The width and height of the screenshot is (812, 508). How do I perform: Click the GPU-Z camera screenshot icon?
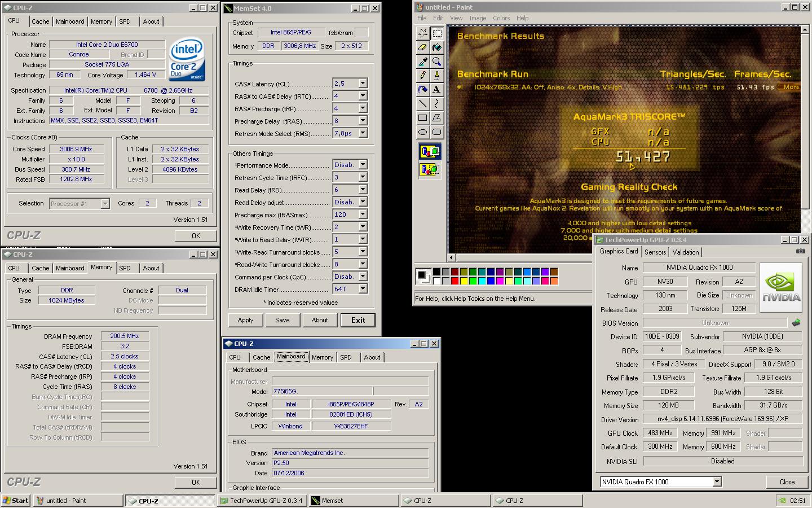click(800, 251)
